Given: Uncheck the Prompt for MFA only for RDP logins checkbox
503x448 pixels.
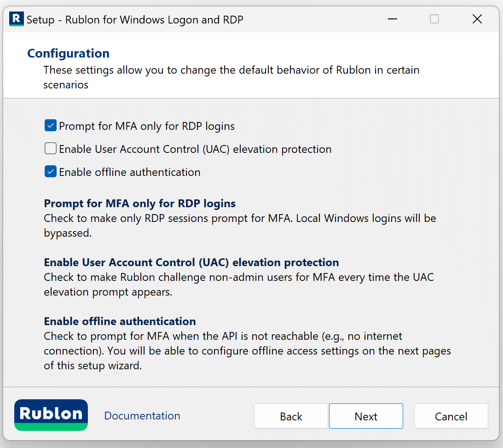Looking at the screenshot, I should tap(50, 126).
